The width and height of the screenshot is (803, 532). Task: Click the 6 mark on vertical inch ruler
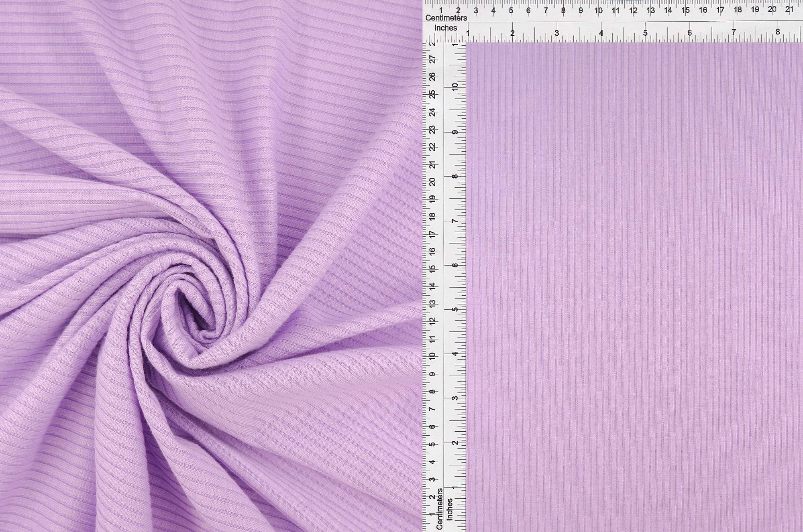(x=454, y=266)
